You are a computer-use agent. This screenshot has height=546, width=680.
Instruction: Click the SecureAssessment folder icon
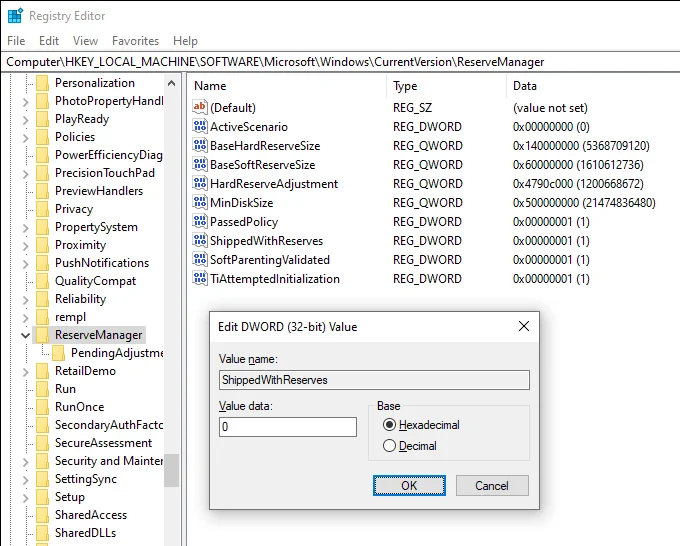[42, 443]
